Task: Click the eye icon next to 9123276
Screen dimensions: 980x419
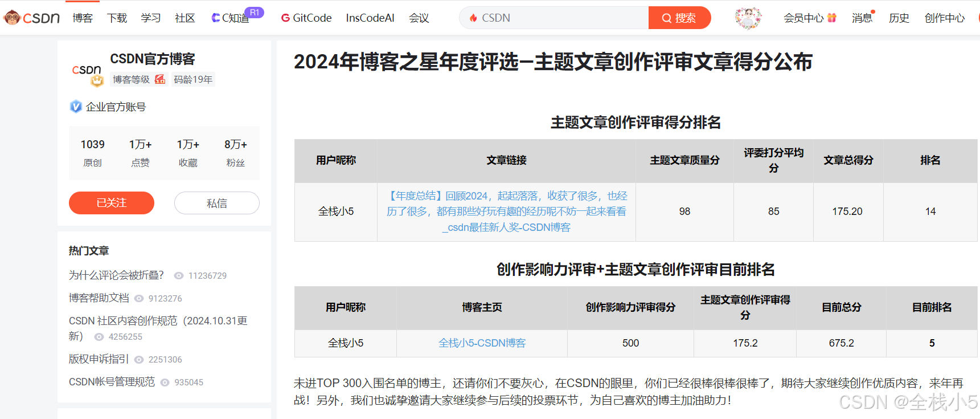Action: [139, 299]
